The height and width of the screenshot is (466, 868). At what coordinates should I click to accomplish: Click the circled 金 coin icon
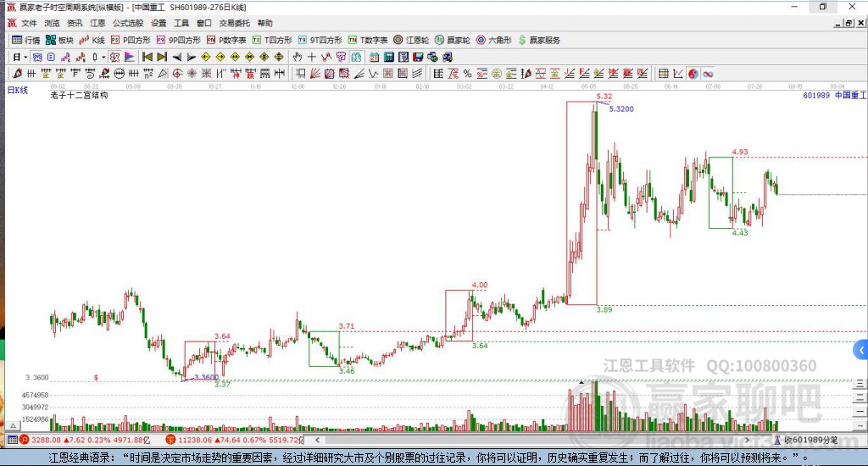[497, 74]
